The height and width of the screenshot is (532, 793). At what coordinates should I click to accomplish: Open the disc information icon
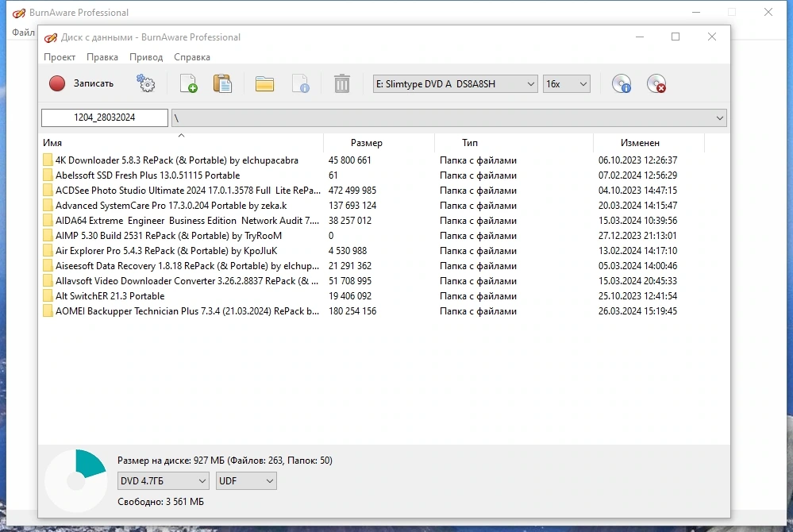click(622, 83)
